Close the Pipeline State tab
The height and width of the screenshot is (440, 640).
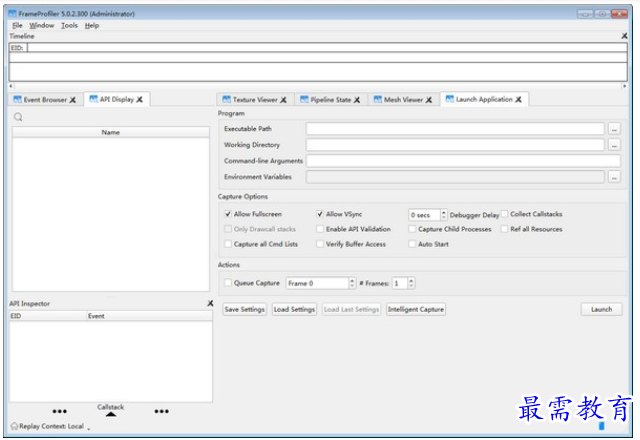tap(357, 100)
